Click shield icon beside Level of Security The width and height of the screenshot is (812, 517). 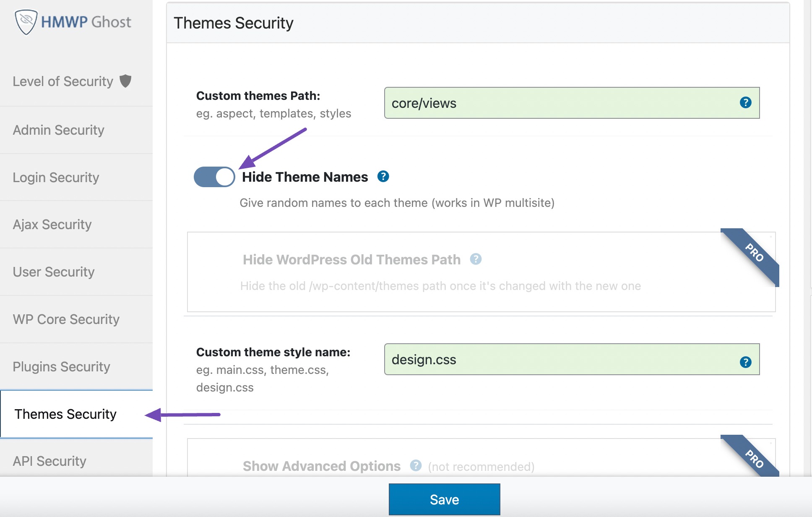click(126, 81)
